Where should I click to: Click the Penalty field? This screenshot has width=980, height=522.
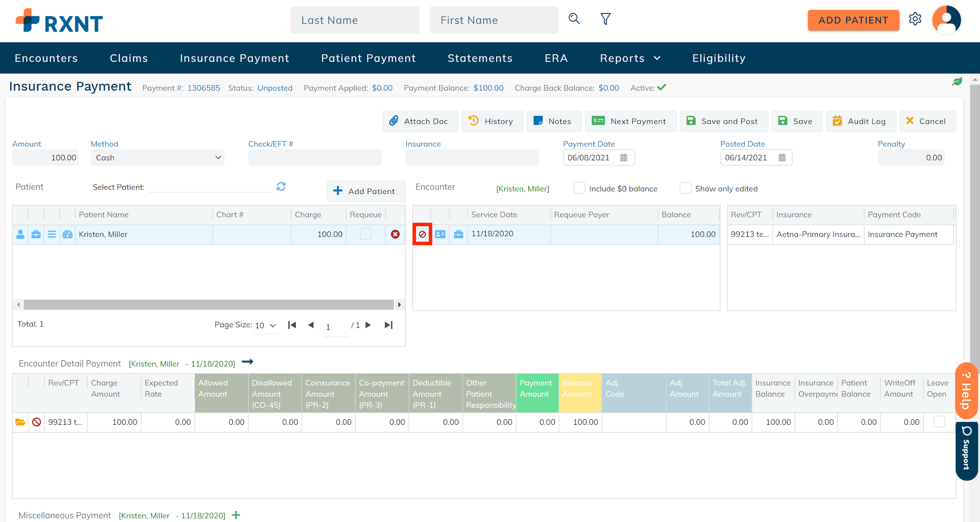[x=911, y=158]
